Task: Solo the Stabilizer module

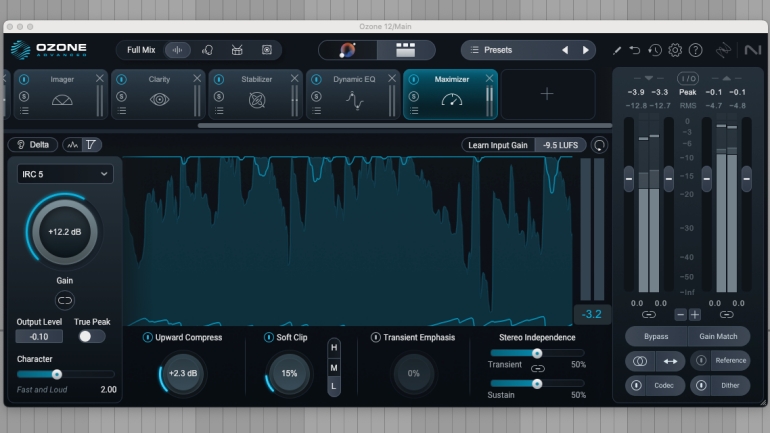Action: coord(219,96)
